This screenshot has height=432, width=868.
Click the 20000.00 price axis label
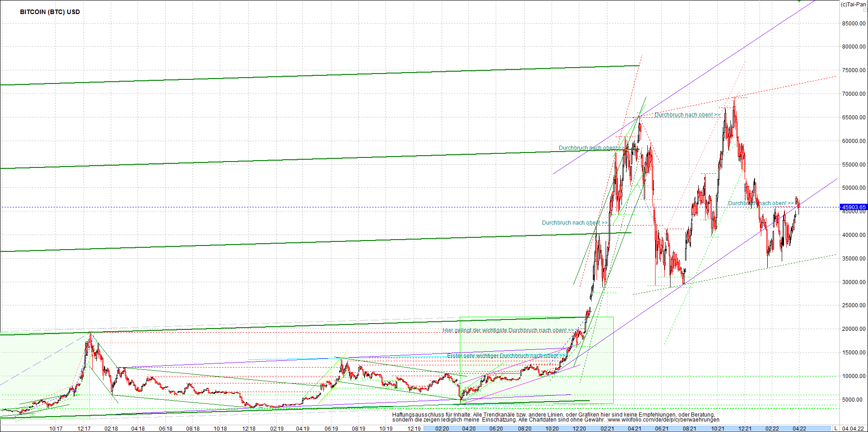tap(854, 329)
